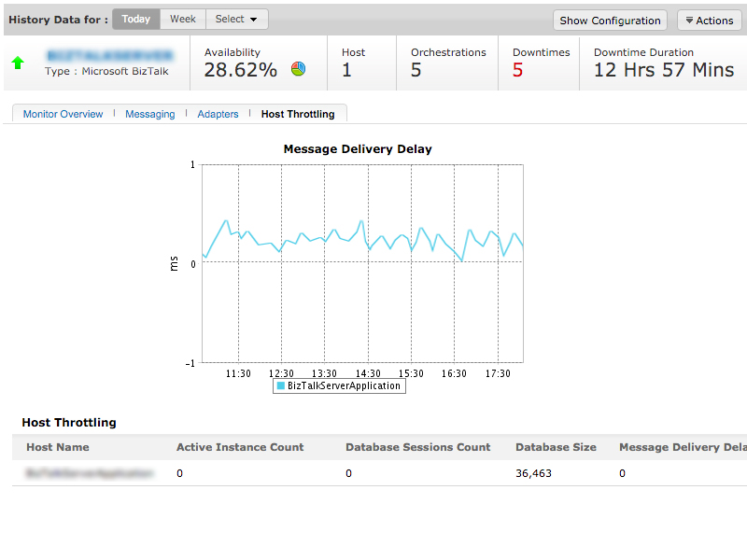Image resolution: width=747 pixels, height=560 pixels.
Task: Switch to the Adapters tab
Action: coord(218,114)
